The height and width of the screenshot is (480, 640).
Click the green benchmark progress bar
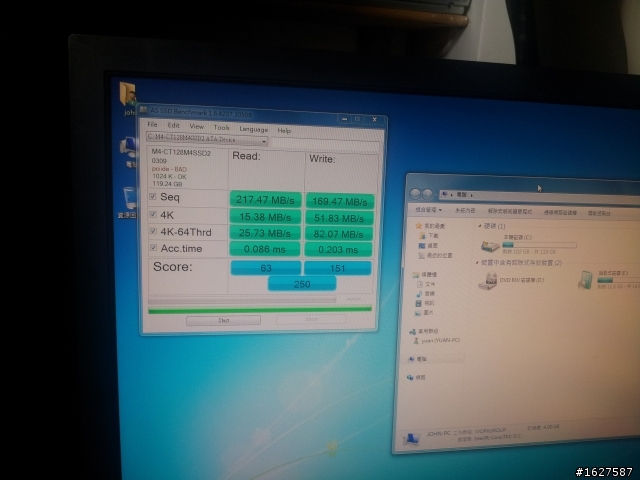260,310
